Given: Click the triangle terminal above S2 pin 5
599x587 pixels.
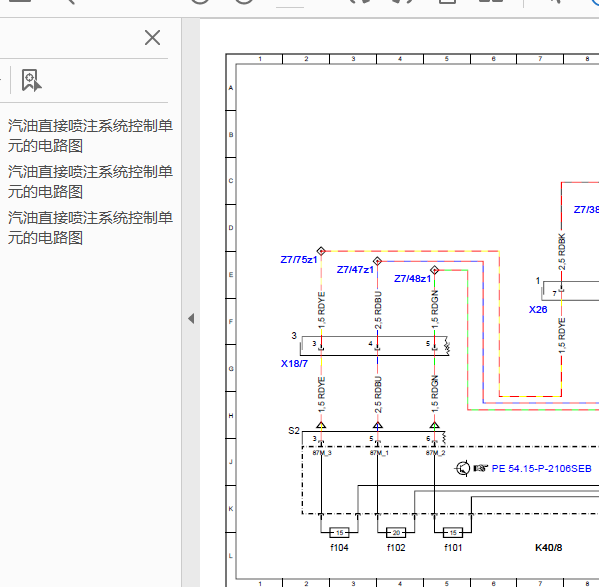Looking at the screenshot, I should (377, 425).
